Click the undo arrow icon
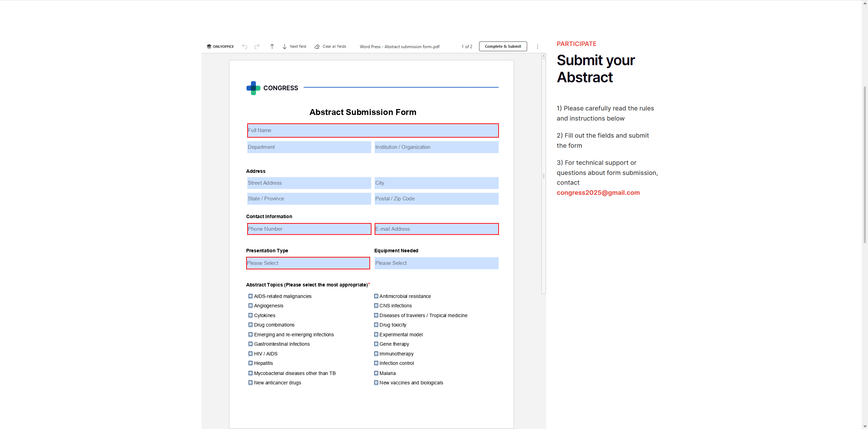 (245, 47)
